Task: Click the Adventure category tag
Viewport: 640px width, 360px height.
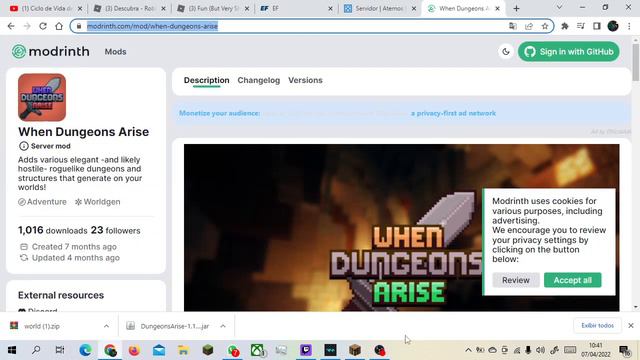Action: [42, 202]
